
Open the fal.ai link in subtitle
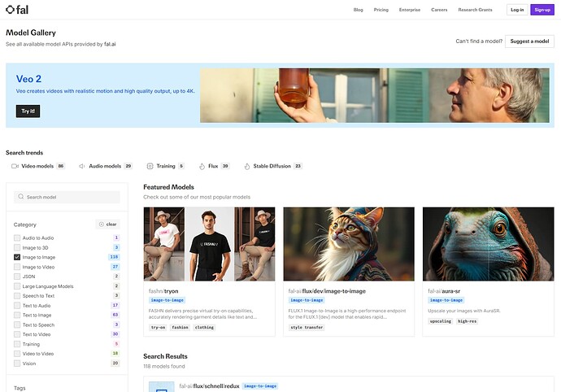[110, 44]
